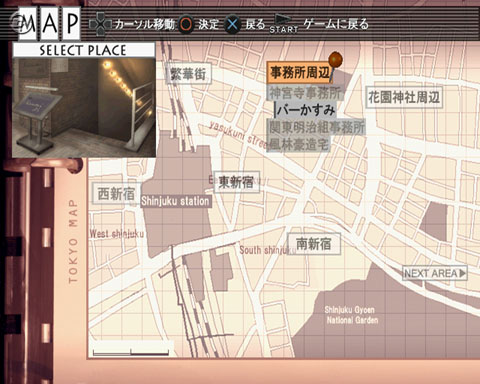Select the 西新宿 area label

click(116, 193)
